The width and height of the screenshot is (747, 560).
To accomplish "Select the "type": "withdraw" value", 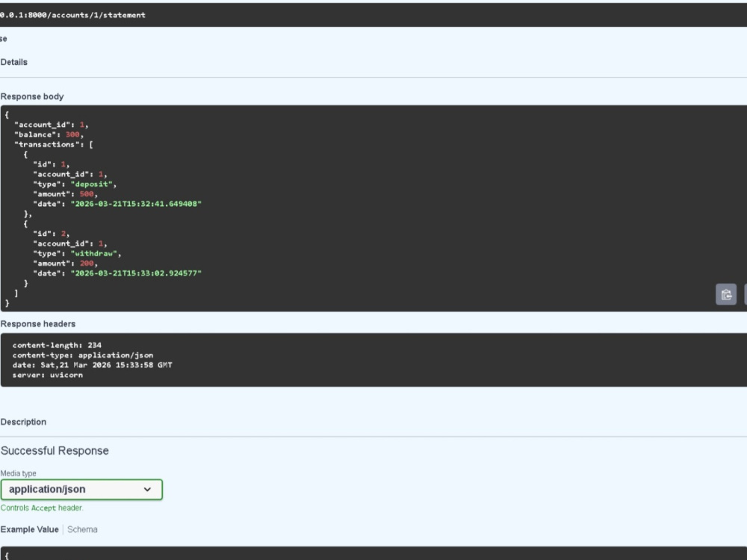I will coord(94,254).
